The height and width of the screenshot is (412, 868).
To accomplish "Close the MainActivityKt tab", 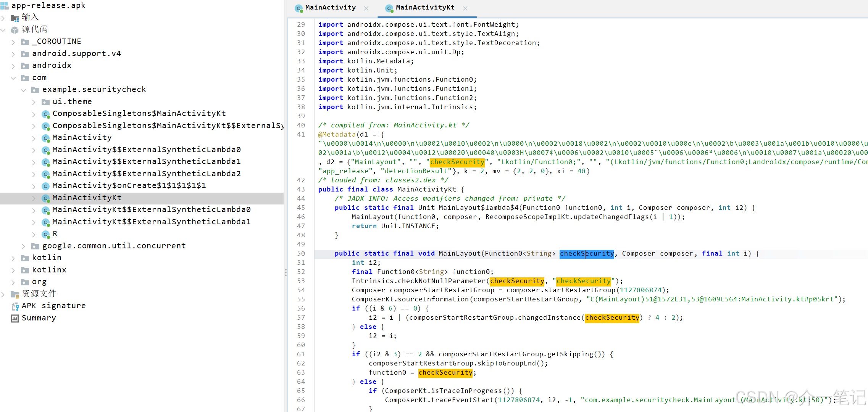I will [x=465, y=8].
